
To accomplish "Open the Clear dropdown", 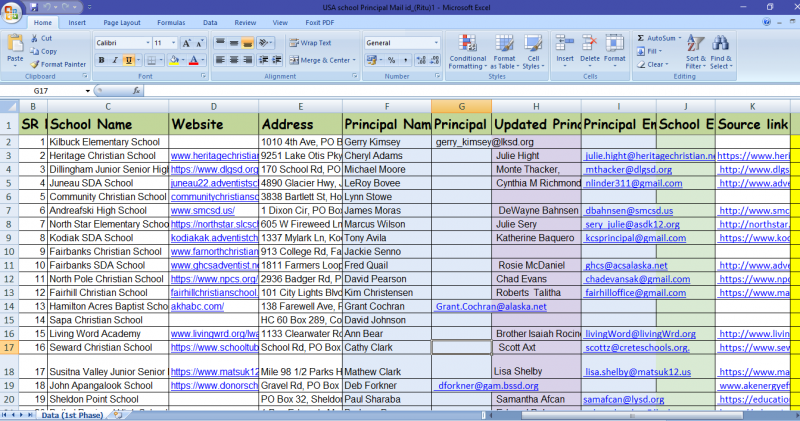I will pos(653,65).
